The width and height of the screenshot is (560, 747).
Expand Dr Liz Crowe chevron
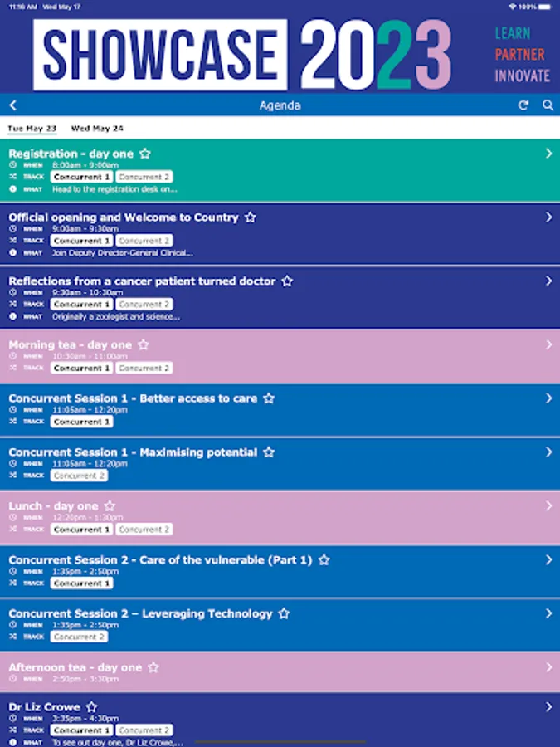[548, 706]
